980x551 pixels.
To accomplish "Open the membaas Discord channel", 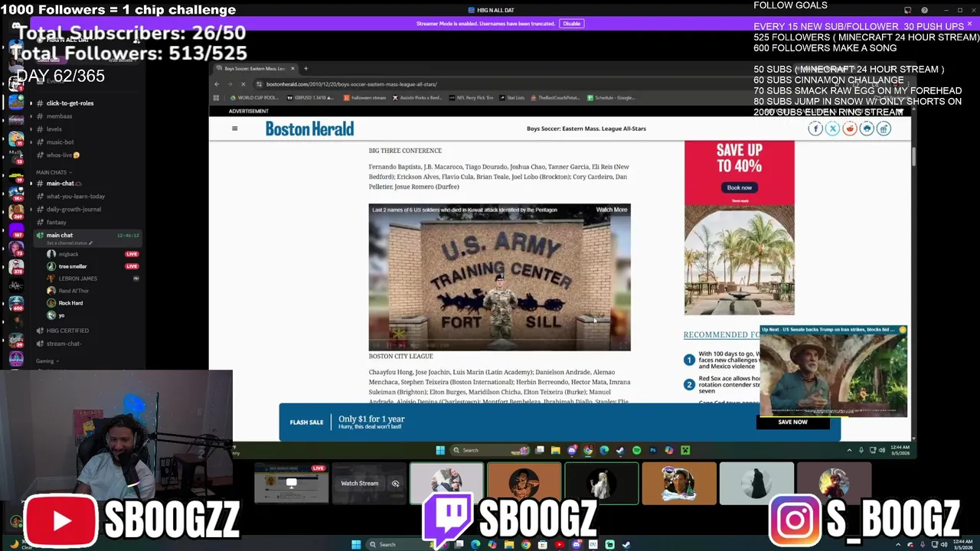I will (59, 116).
